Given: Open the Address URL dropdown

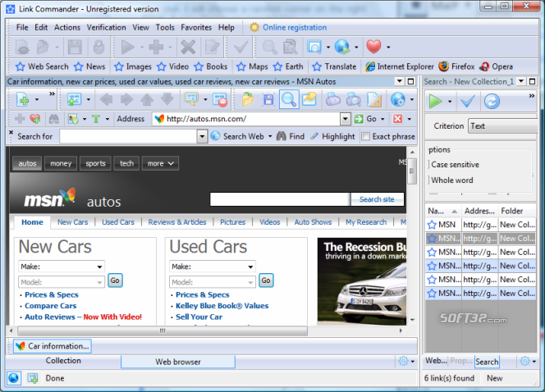Looking at the screenshot, I should pos(345,119).
